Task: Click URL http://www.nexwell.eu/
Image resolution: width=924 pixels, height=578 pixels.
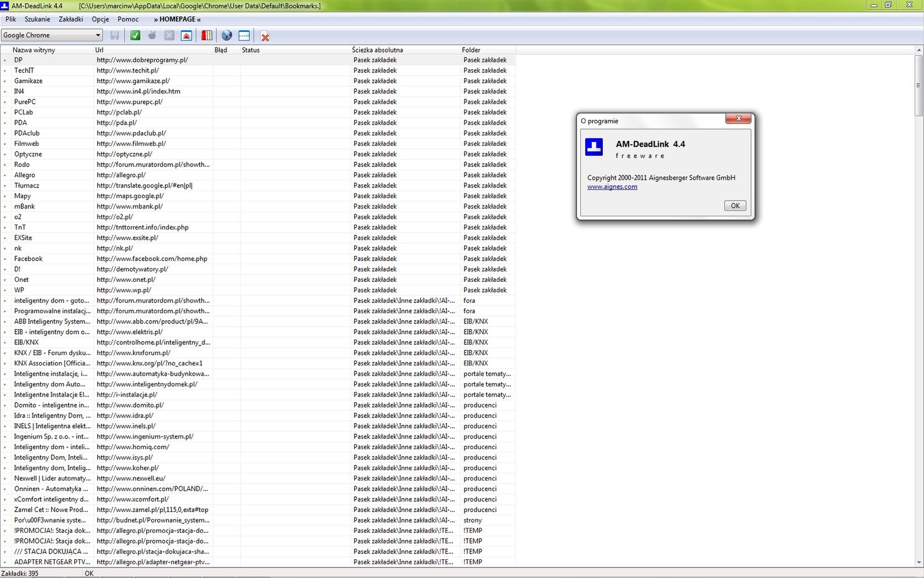Action: tap(131, 478)
